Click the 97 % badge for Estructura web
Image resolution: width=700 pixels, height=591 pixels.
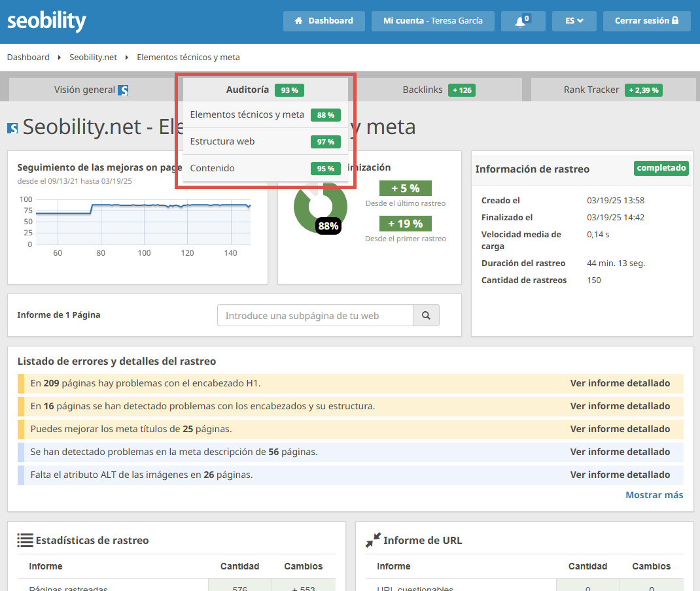(x=325, y=142)
